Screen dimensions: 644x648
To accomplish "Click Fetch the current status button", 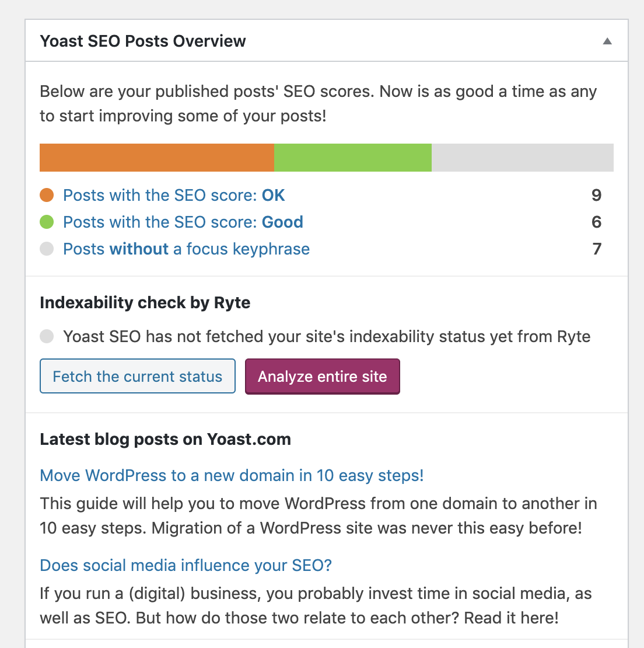I will pos(138,376).
